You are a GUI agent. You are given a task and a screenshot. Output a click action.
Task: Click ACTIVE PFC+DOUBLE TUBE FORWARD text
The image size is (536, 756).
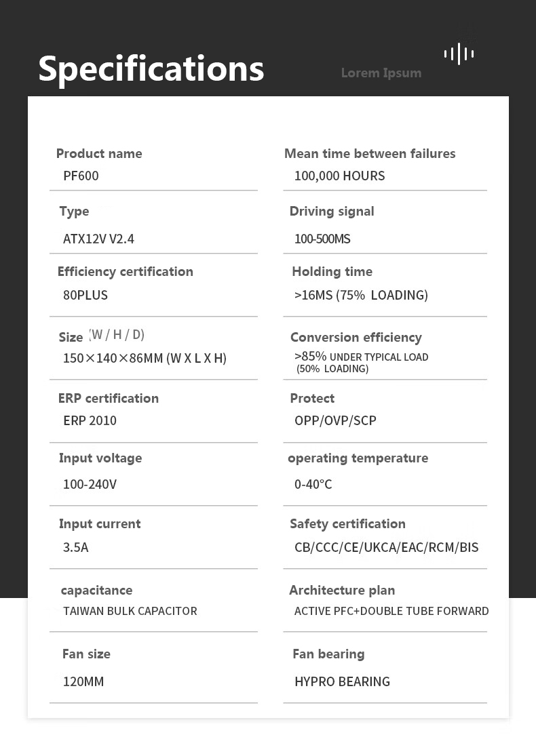391,611
